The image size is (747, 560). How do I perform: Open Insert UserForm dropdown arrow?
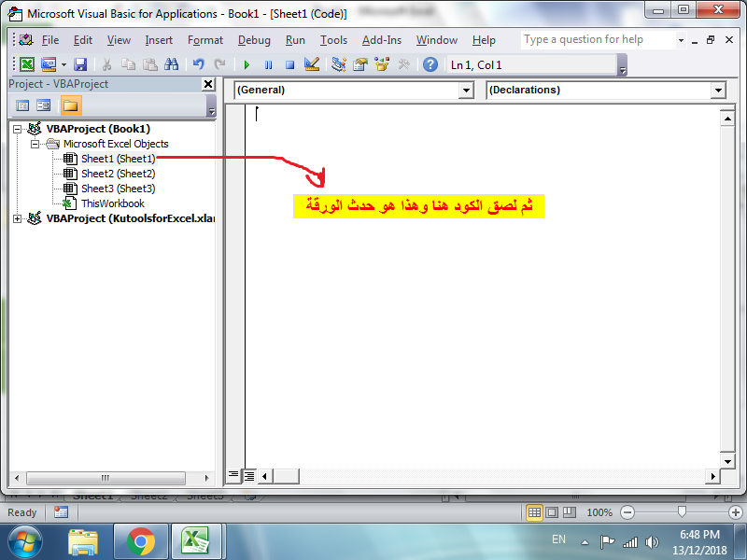tap(63, 64)
